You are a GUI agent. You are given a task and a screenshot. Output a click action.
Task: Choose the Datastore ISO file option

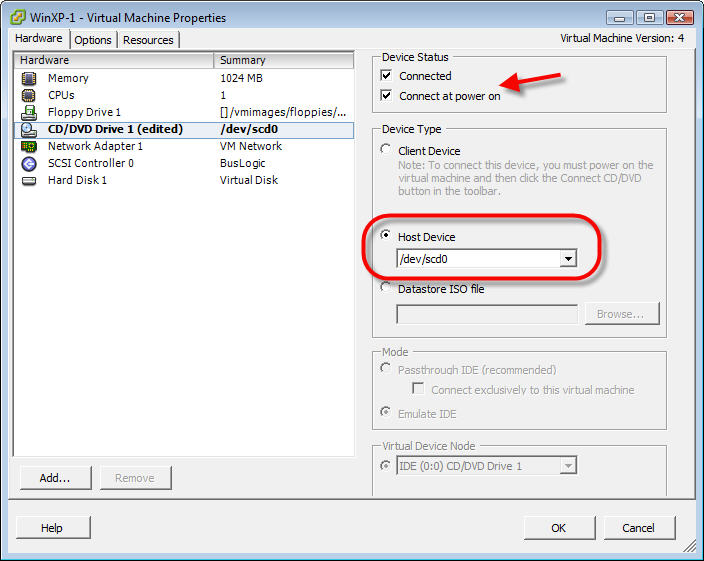tap(387, 288)
